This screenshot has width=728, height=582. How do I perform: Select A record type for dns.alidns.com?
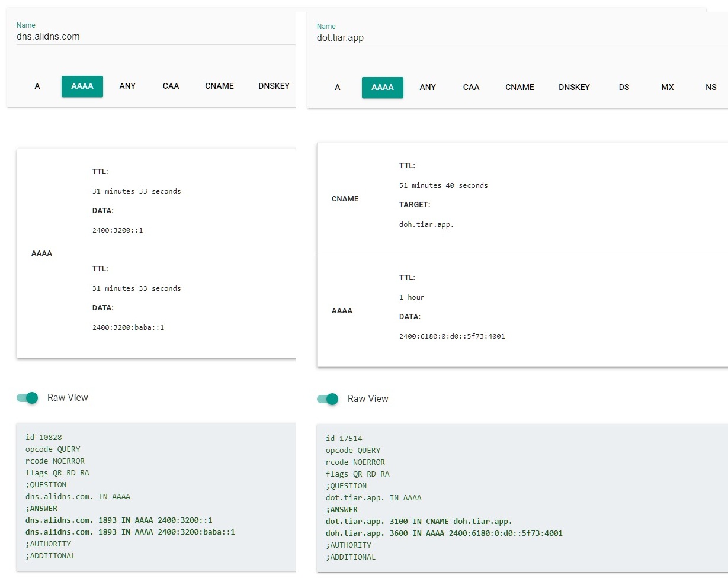(37, 86)
